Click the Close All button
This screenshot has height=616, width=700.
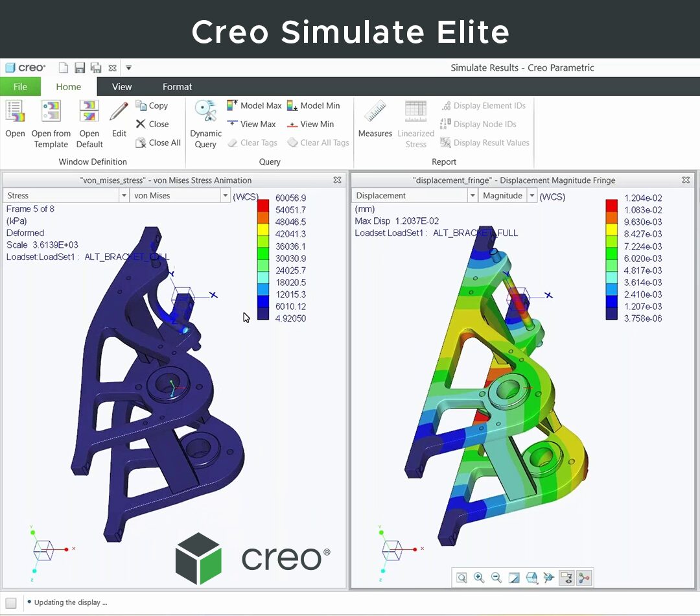(158, 143)
